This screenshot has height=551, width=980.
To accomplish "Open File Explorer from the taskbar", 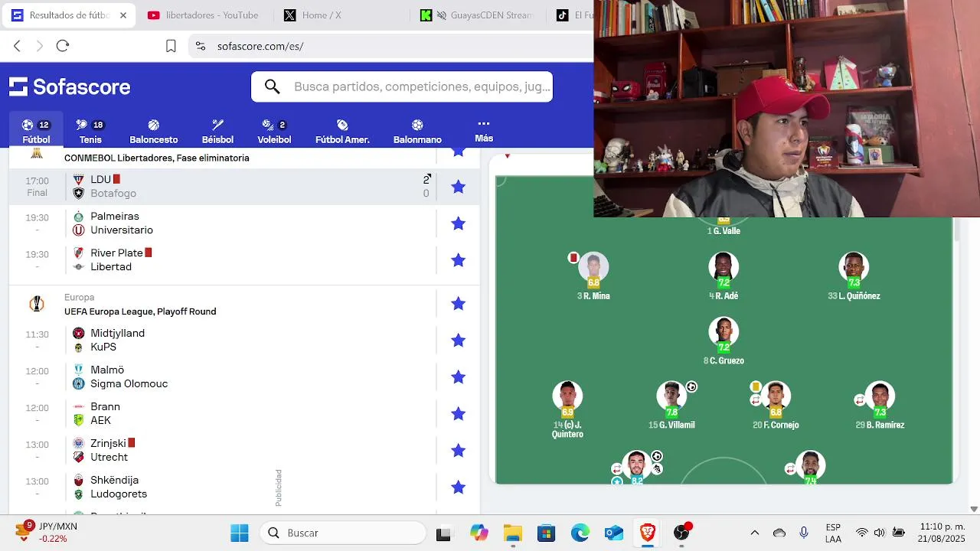I will 512,533.
